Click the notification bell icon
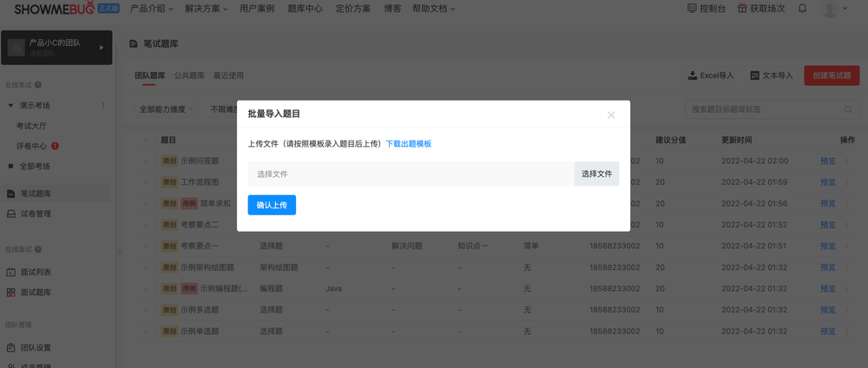The image size is (868, 368). (x=802, y=9)
